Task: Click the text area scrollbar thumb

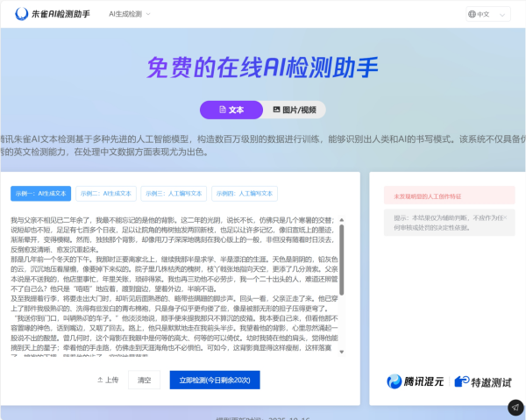Action: pos(342,260)
